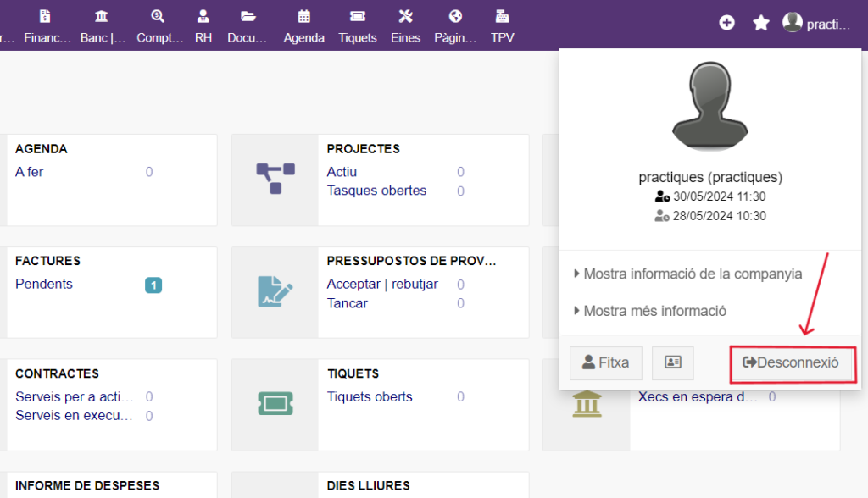The width and height of the screenshot is (868, 498).
Task: Click the Tiquets menu label
Action: point(358,38)
